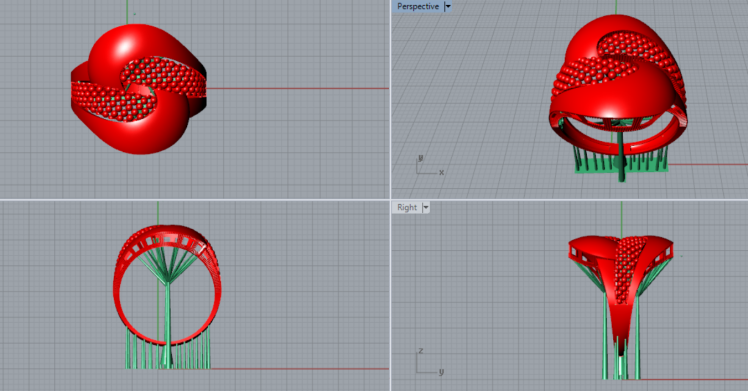
Task: Select the green support pins below the ring band
Action: click(168, 350)
